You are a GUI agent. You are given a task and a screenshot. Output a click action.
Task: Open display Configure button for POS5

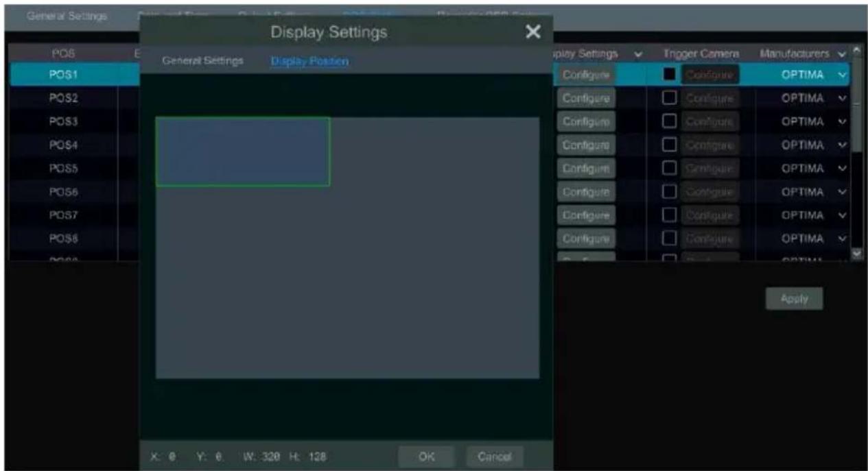point(586,169)
